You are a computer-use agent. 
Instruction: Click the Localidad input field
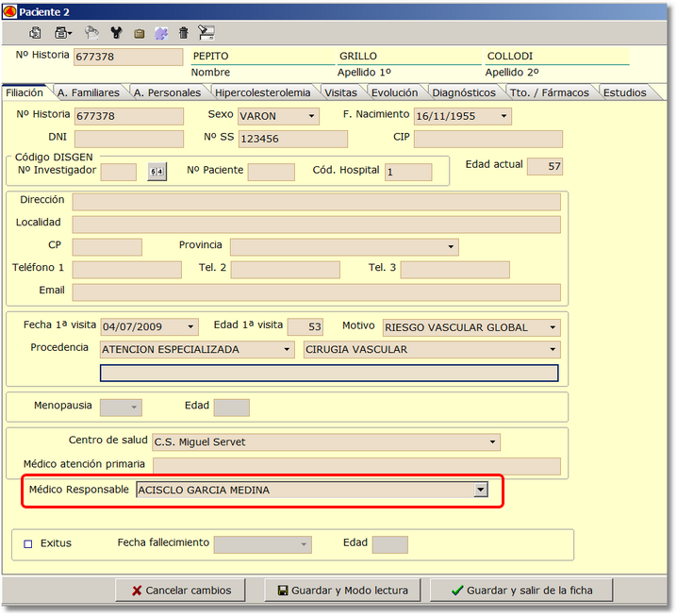317,225
